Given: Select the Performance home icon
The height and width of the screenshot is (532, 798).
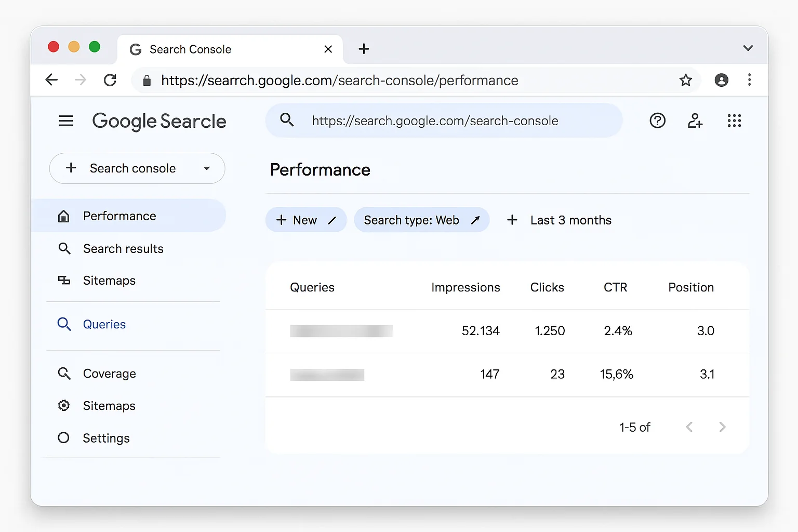Looking at the screenshot, I should pyautogui.click(x=63, y=216).
